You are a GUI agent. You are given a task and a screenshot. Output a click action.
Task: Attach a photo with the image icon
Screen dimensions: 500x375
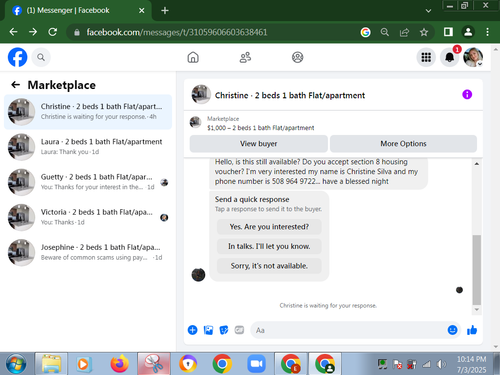coord(208,330)
